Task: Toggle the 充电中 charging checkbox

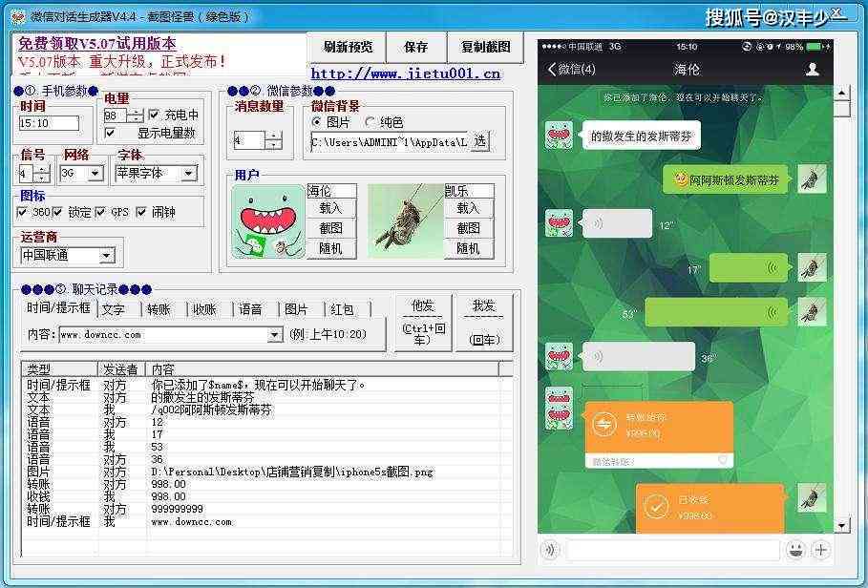Action: pos(154,115)
